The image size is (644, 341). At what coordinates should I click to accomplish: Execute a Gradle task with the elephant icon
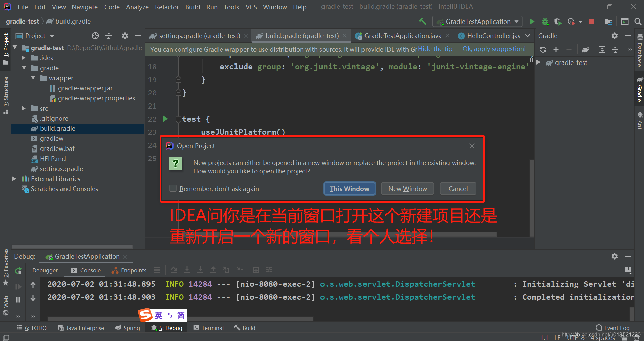coord(586,50)
